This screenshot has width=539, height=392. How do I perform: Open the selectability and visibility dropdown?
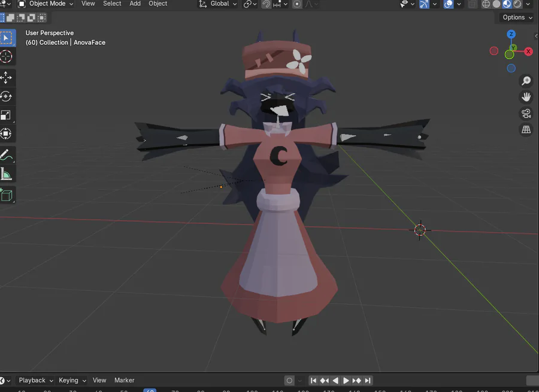pos(407,4)
